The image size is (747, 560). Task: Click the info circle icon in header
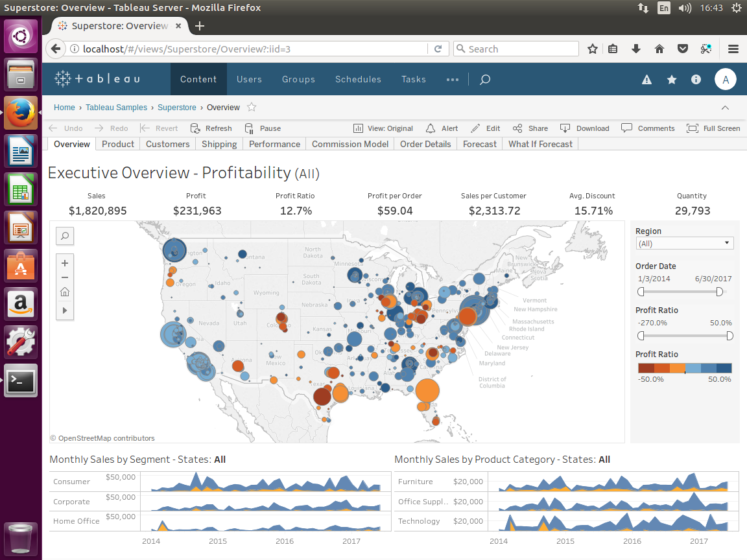point(696,80)
